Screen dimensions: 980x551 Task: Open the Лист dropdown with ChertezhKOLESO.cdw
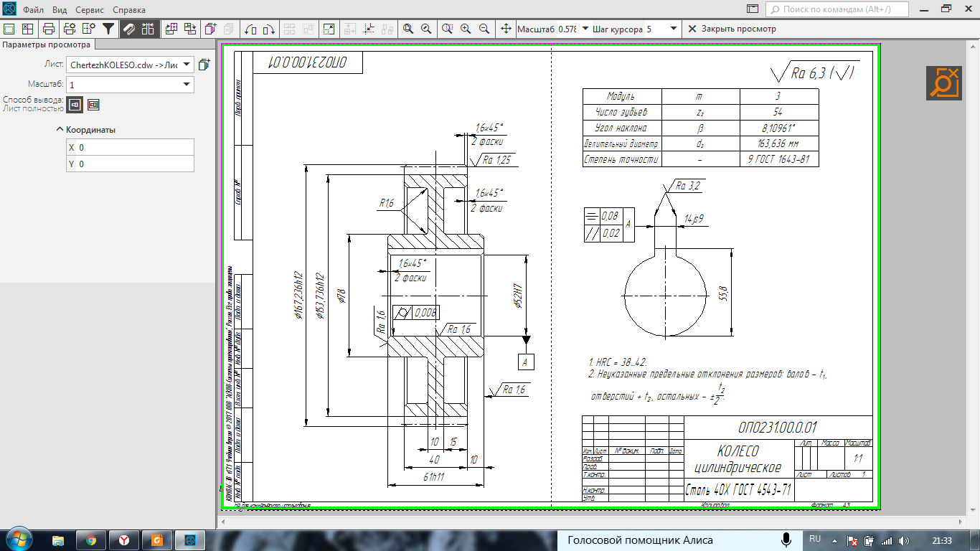pos(130,65)
